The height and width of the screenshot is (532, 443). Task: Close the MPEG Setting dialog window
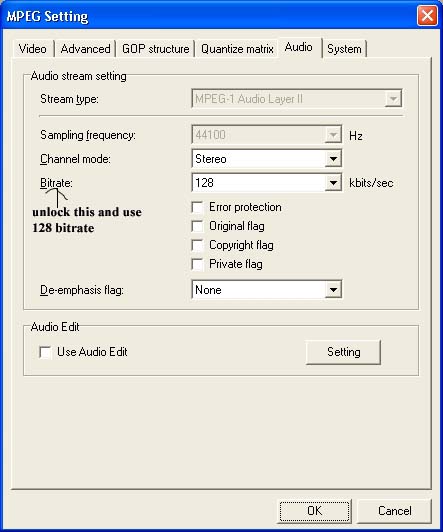click(x=427, y=16)
